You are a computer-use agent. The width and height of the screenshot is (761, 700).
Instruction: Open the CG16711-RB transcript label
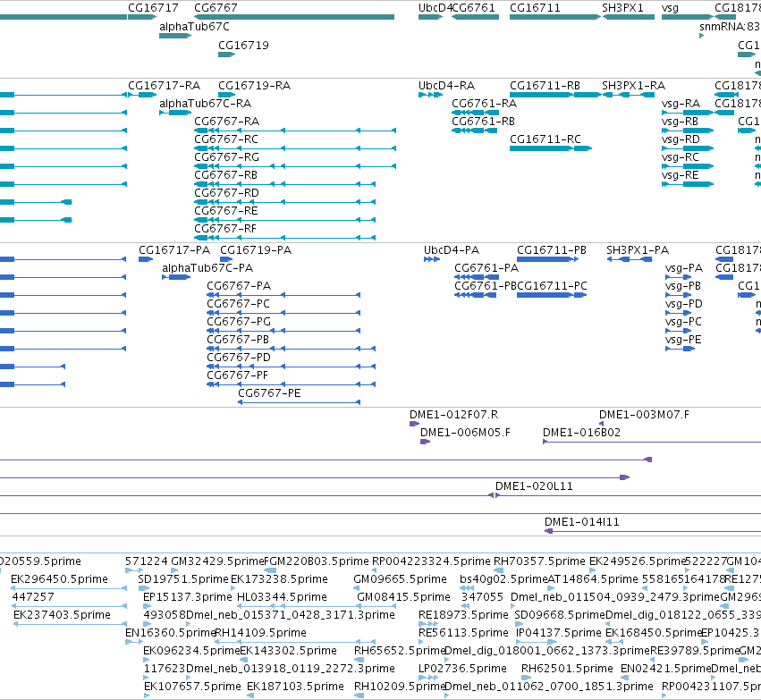[x=545, y=86]
